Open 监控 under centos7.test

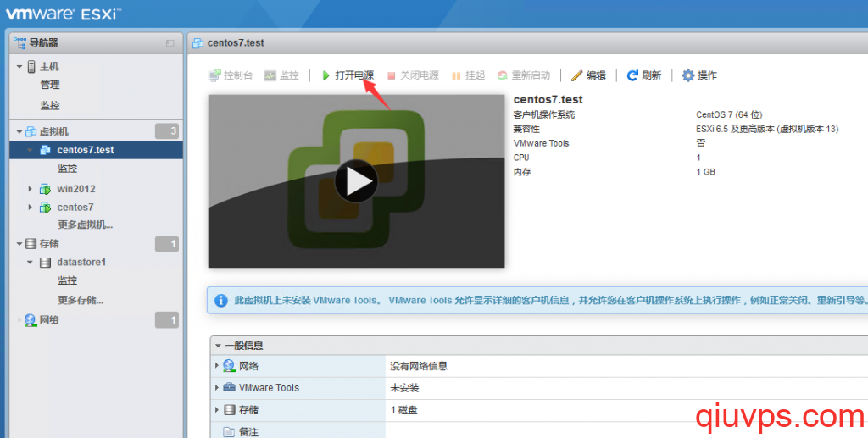point(68,168)
